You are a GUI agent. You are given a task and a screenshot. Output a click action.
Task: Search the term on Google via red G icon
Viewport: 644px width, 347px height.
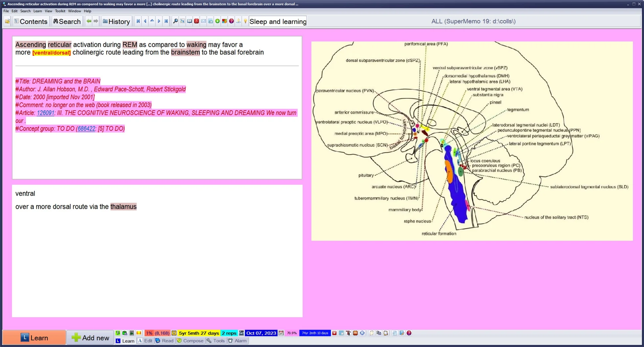pyautogui.click(x=197, y=21)
